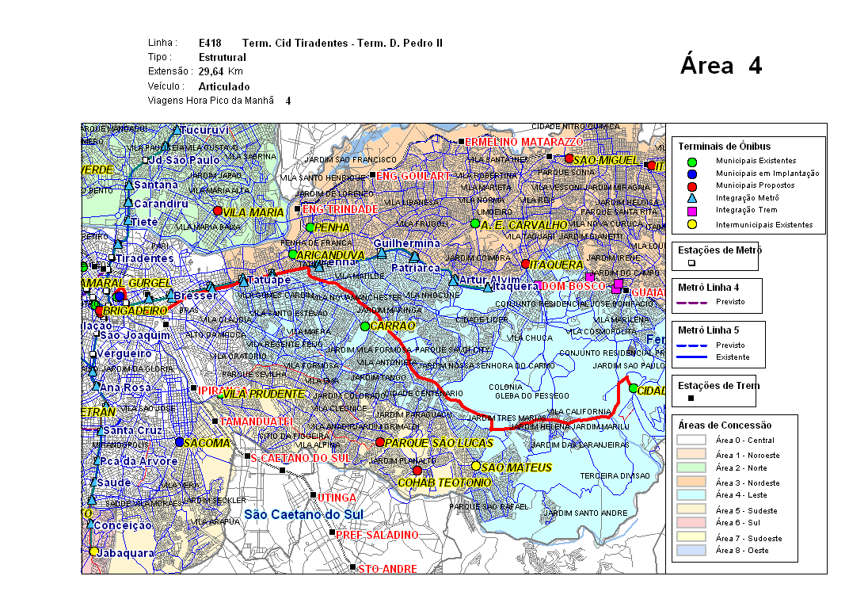Click the metro triangle at Guilhermina

tap(382, 253)
